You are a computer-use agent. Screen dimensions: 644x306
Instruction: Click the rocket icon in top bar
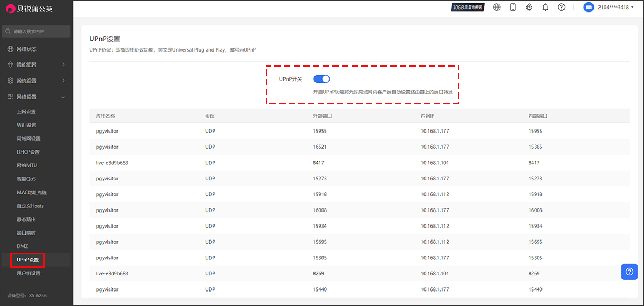(x=529, y=8)
